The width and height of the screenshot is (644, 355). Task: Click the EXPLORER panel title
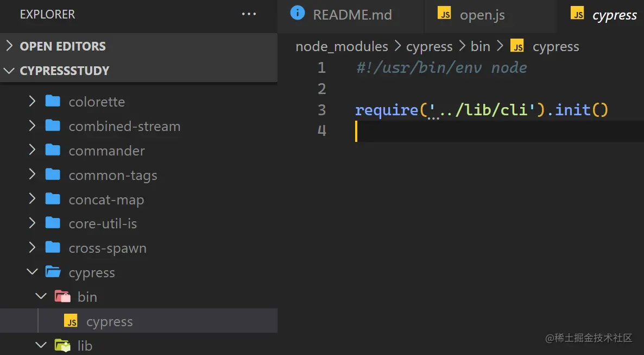point(48,14)
